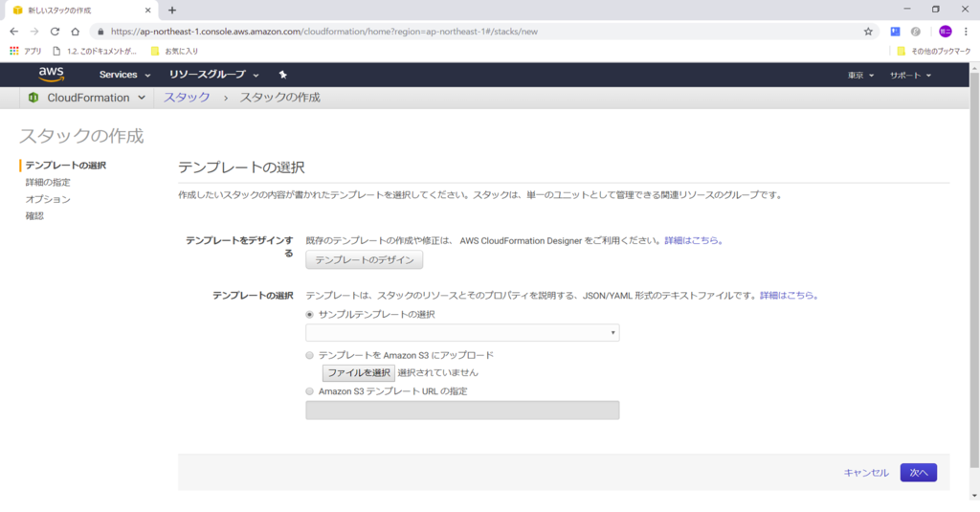Open the Services menu

click(x=124, y=75)
